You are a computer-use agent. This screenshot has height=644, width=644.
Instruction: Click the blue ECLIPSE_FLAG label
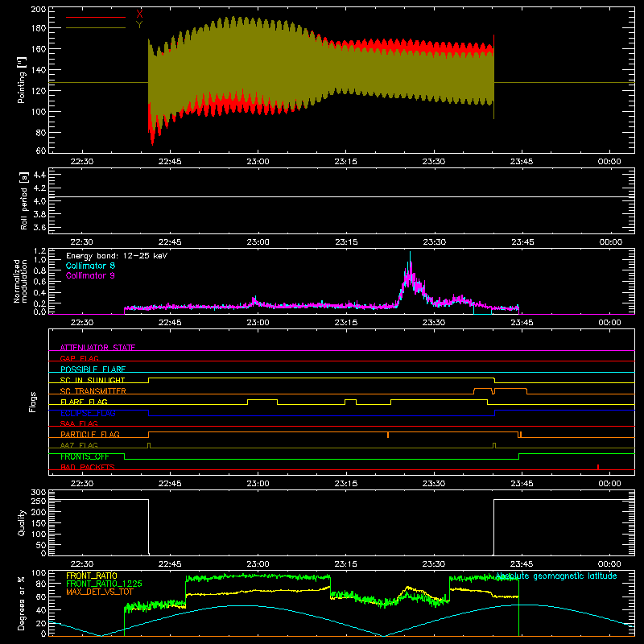pos(88,413)
